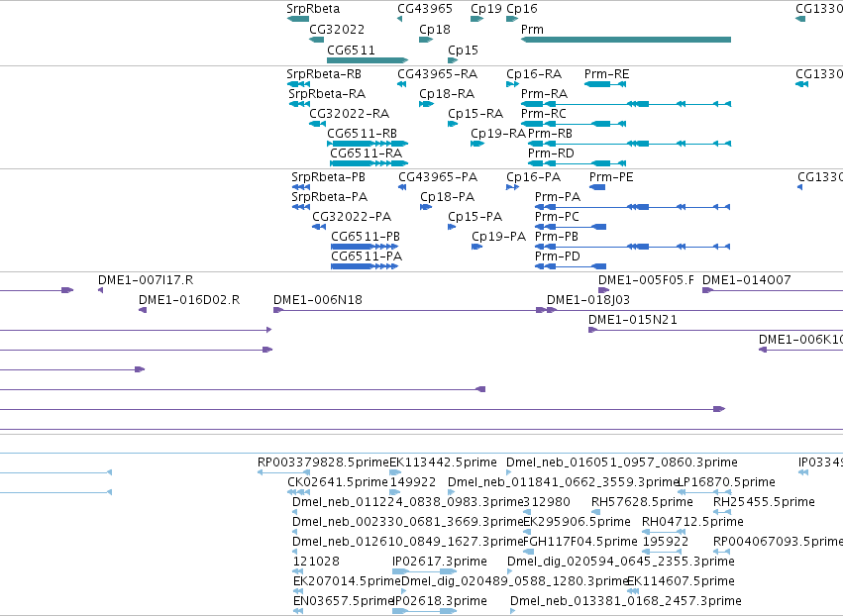Click the DME1-015N21 clone label

[633, 320]
